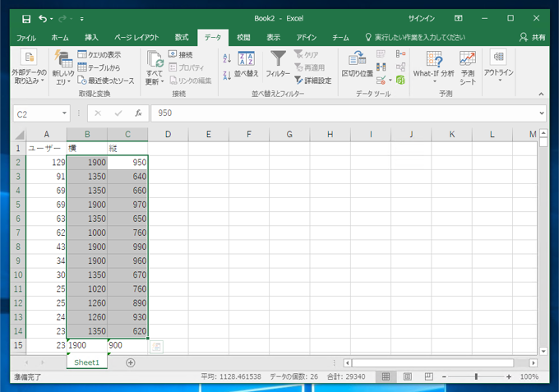Viewport: 559px width, 392px height.
Task: Add a new sheet with plus icon
Action: [131, 362]
